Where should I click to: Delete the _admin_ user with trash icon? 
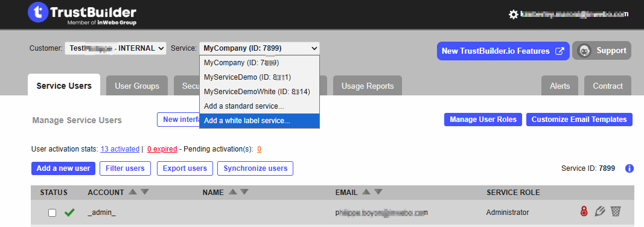[616, 211]
